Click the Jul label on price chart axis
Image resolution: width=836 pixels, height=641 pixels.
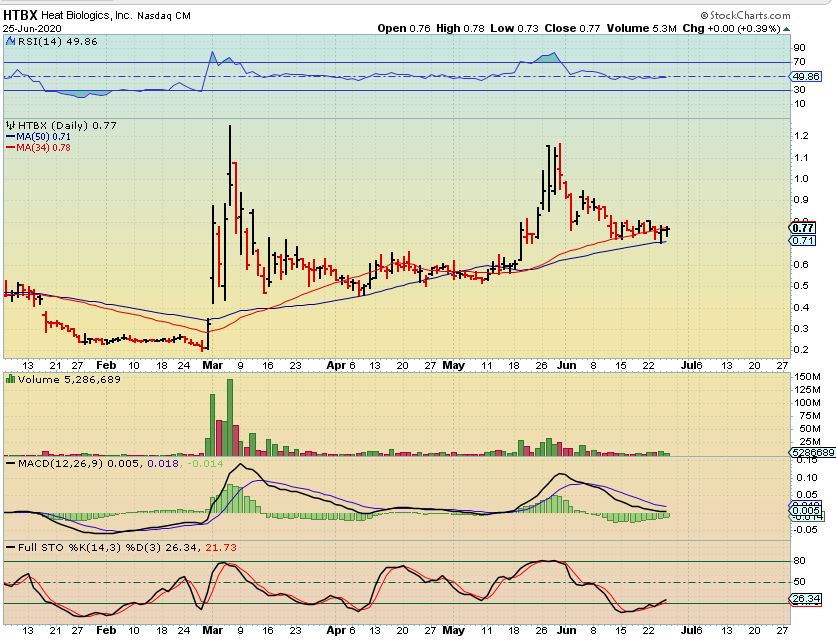[x=689, y=365]
